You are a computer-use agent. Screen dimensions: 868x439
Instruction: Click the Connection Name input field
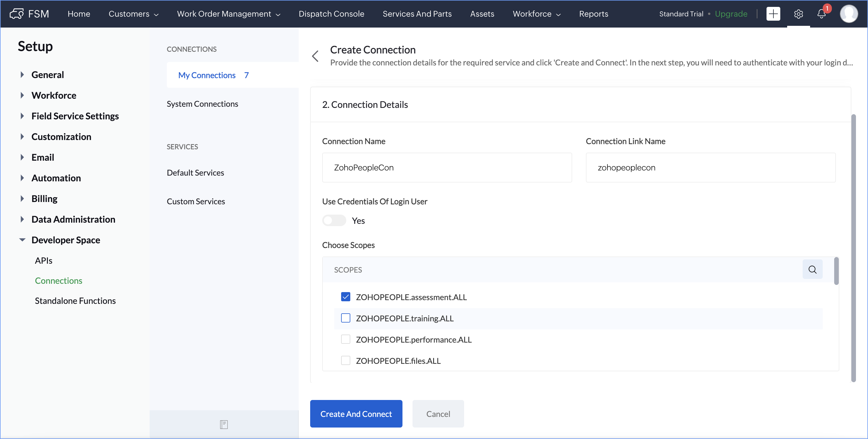(447, 168)
